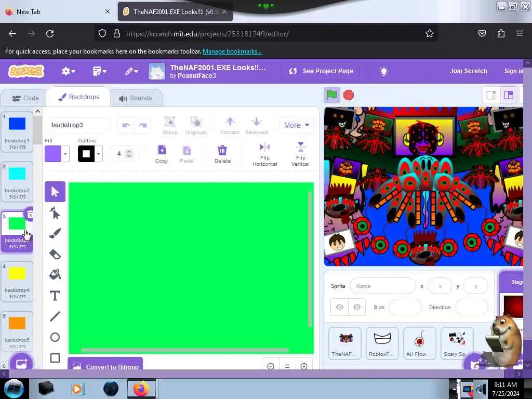The width and height of the screenshot is (532, 399).
Task: Zoom out the paint canvas
Action: click(270, 366)
